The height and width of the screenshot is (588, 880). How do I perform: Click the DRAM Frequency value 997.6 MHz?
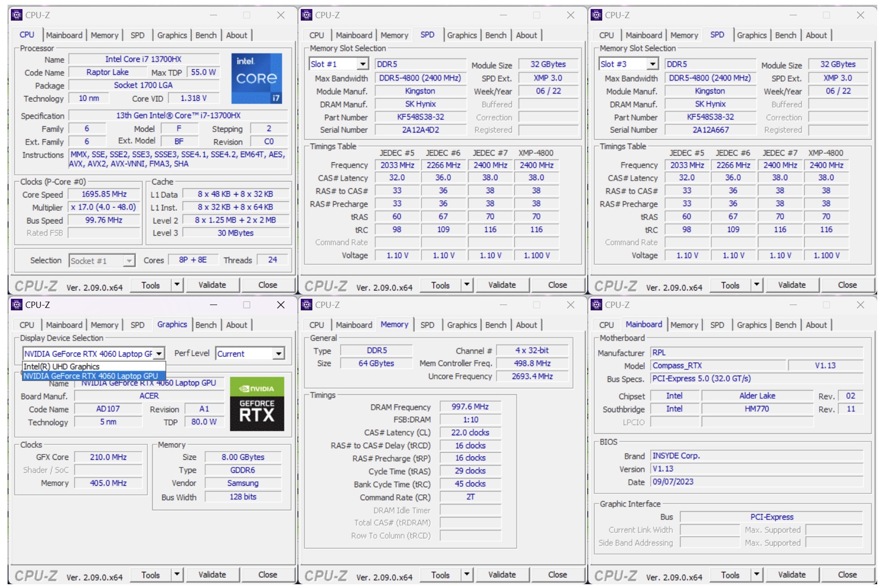(470, 407)
